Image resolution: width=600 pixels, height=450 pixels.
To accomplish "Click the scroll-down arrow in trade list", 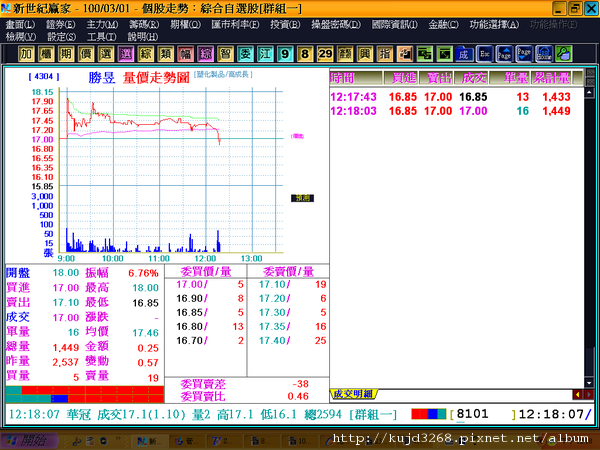I will pyautogui.click(x=589, y=383).
